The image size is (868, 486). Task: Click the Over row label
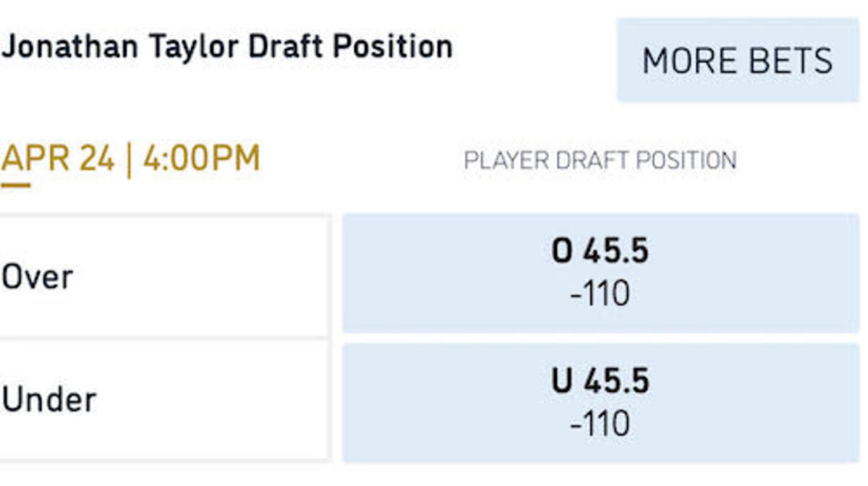[x=38, y=278]
